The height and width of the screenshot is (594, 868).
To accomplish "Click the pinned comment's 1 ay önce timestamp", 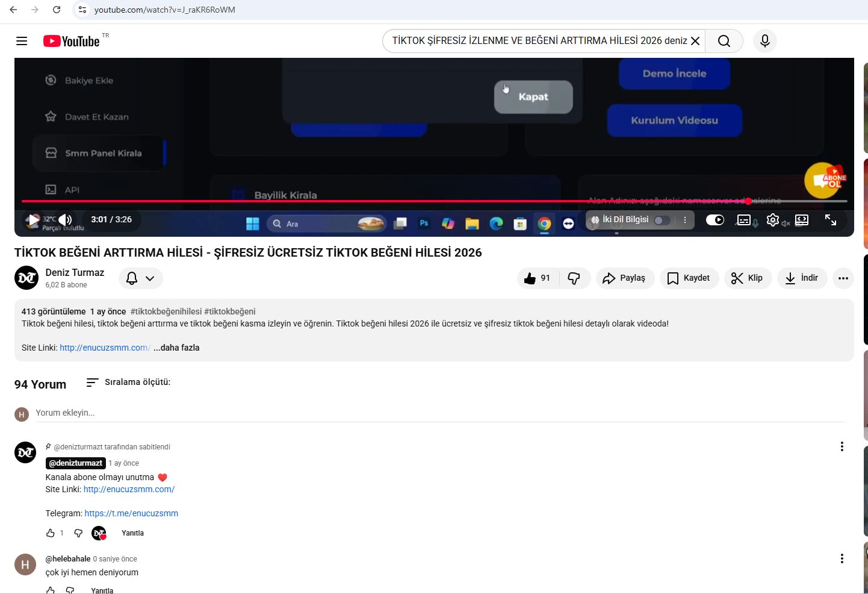I will tap(123, 463).
